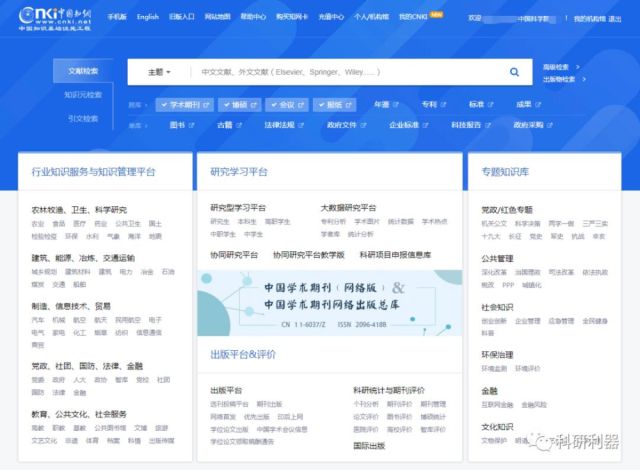Viewport: 640px width, 470px height.
Task: Open the 环保治理 knowledge base
Action: pyautogui.click(x=497, y=355)
